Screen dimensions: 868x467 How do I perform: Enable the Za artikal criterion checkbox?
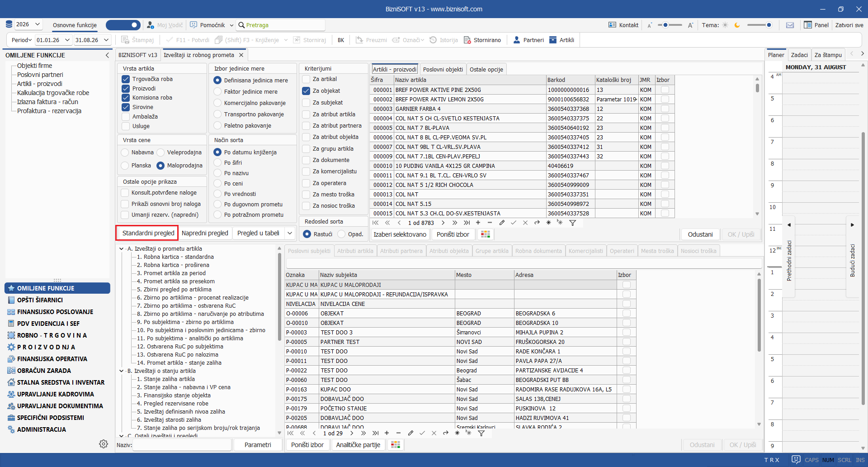(306, 79)
